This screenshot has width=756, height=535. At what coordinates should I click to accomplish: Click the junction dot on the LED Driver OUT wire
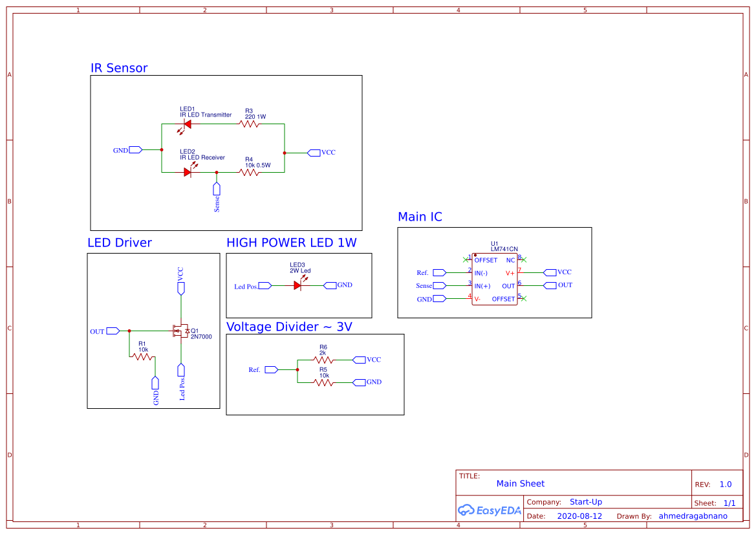point(129,331)
